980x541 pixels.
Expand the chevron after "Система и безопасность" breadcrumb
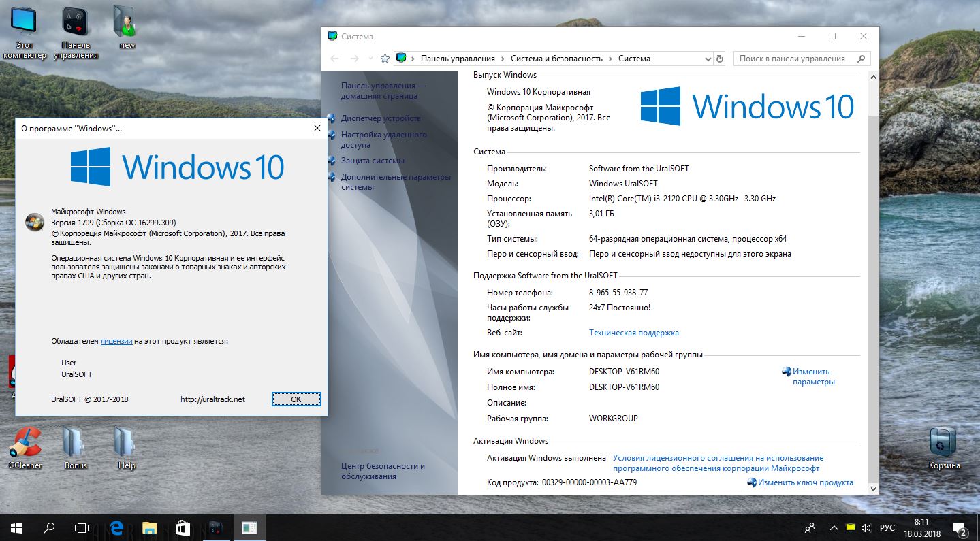coord(610,59)
